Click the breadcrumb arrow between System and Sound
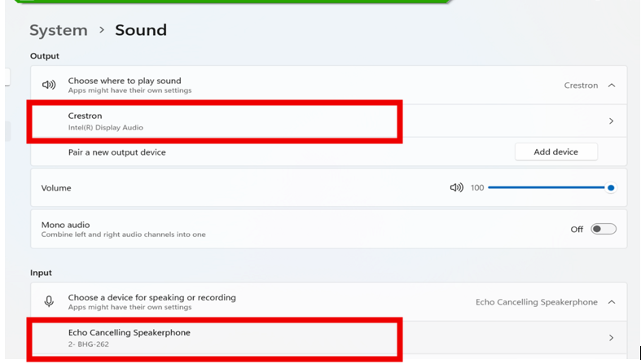The image size is (641, 364). pyautogui.click(x=102, y=30)
